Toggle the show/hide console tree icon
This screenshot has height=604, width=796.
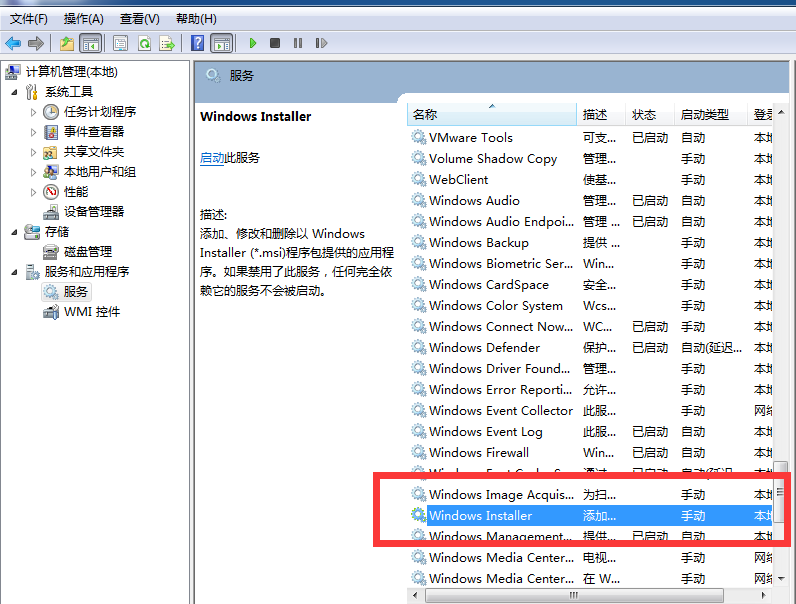[x=91, y=44]
